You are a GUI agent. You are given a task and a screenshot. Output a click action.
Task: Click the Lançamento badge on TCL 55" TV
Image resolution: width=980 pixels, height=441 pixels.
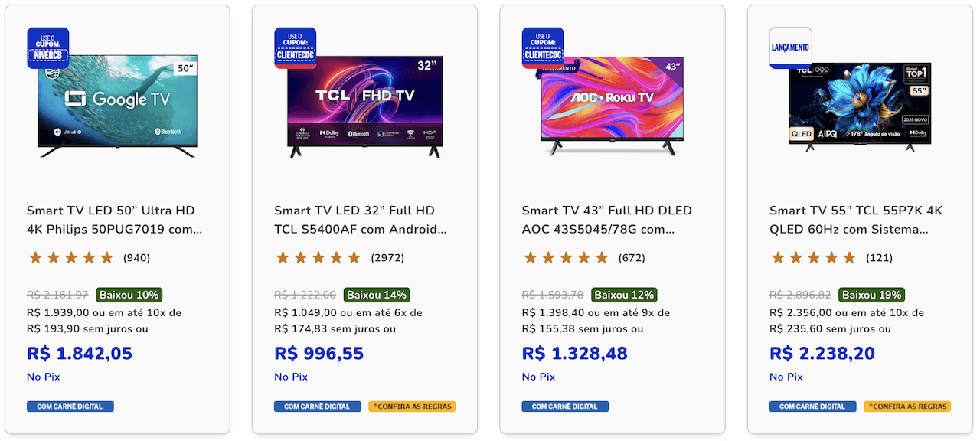coord(790,48)
